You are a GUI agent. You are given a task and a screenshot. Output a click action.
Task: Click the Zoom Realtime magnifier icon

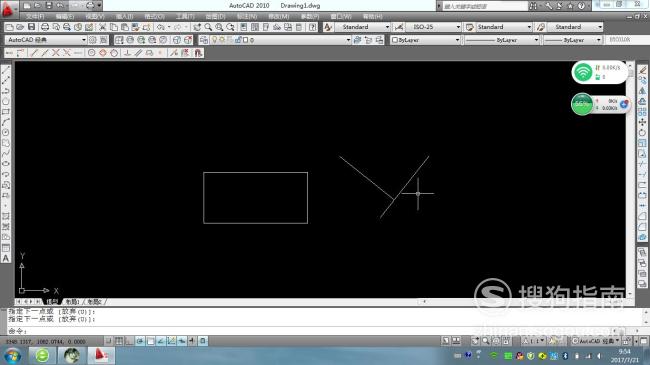208,27
